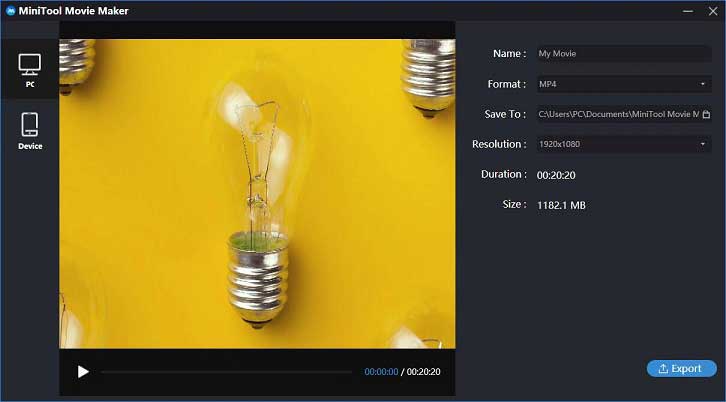Click the total time 00:20:20 in player
Screen dimensions: 726x402
[424, 371]
